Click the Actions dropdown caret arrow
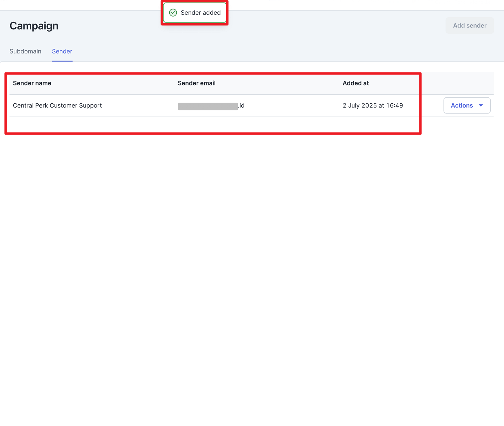Viewport: 504px width, 426px height. [481, 105]
